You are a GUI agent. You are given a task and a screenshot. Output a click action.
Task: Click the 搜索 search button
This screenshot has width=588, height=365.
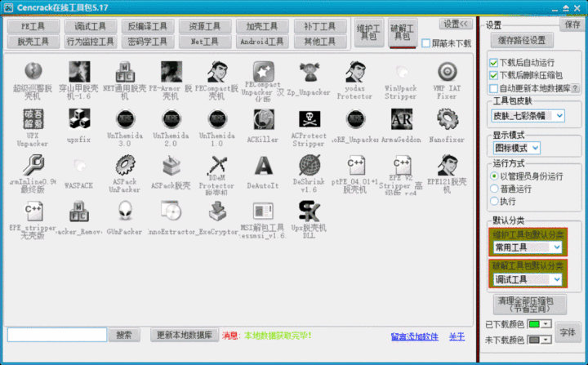point(124,335)
